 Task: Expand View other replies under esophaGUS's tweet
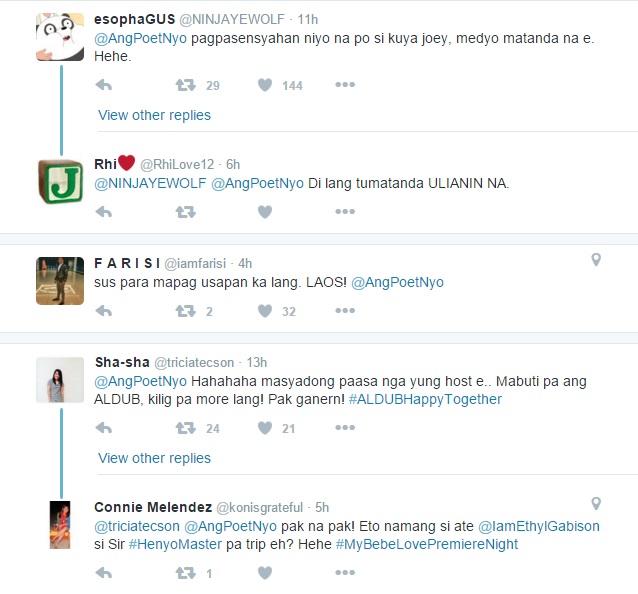pos(155,115)
